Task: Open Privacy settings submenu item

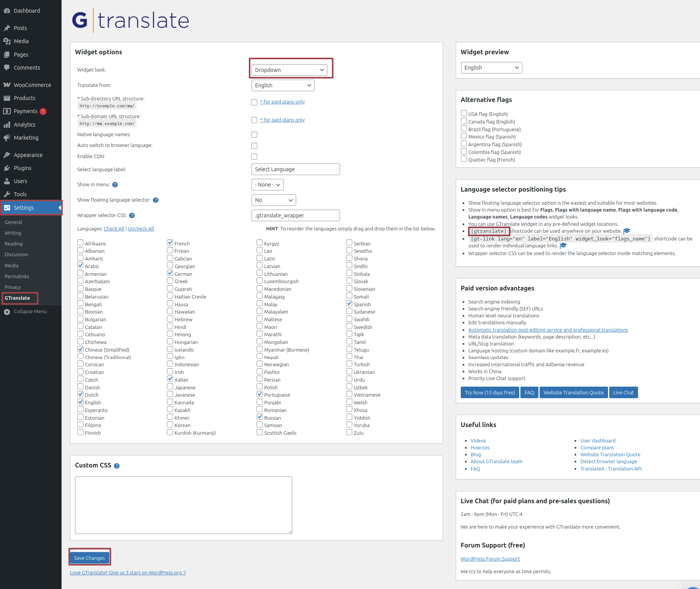Action: (x=13, y=287)
